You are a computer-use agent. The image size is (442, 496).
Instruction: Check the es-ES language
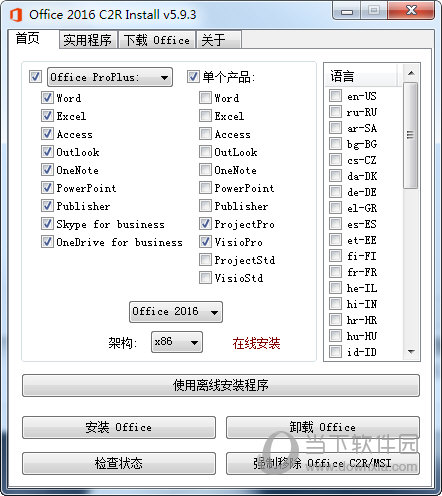[x=335, y=223]
